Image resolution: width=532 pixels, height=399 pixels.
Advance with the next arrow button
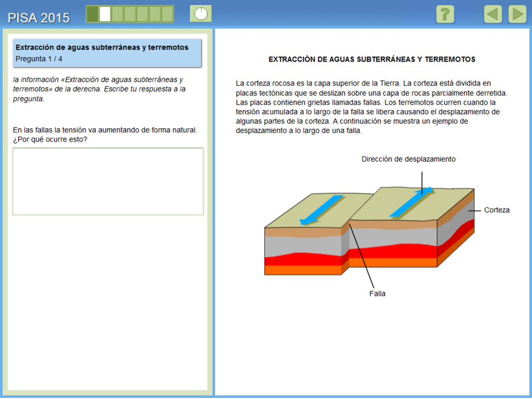coord(517,14)
